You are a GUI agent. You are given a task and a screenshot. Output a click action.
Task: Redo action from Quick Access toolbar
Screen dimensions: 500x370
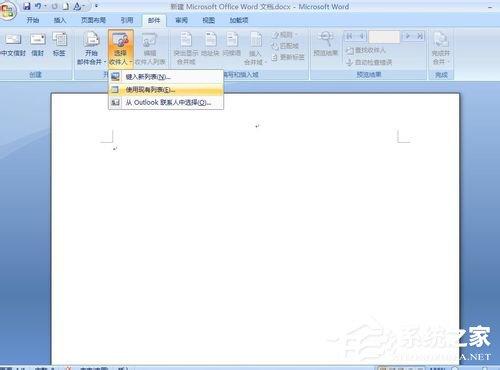[x=54, y=6]
